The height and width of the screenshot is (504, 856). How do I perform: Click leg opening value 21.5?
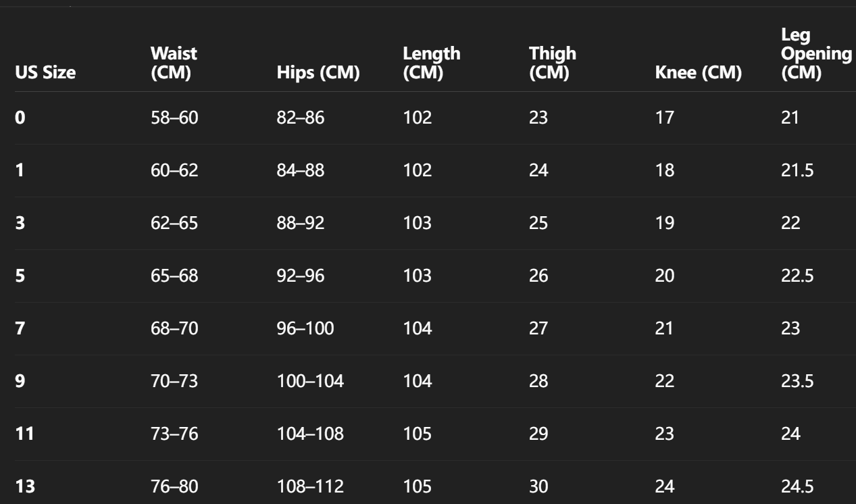tap(797, 171)
